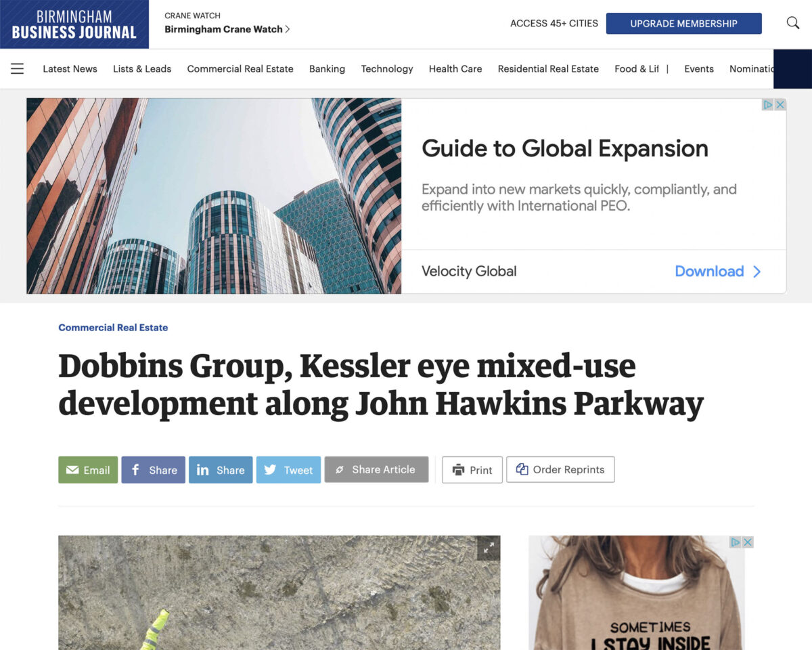Open the hamburger navigation menu
Image resolution: width=812 pixels, height=650 pixels.
[x=17, y=68]
